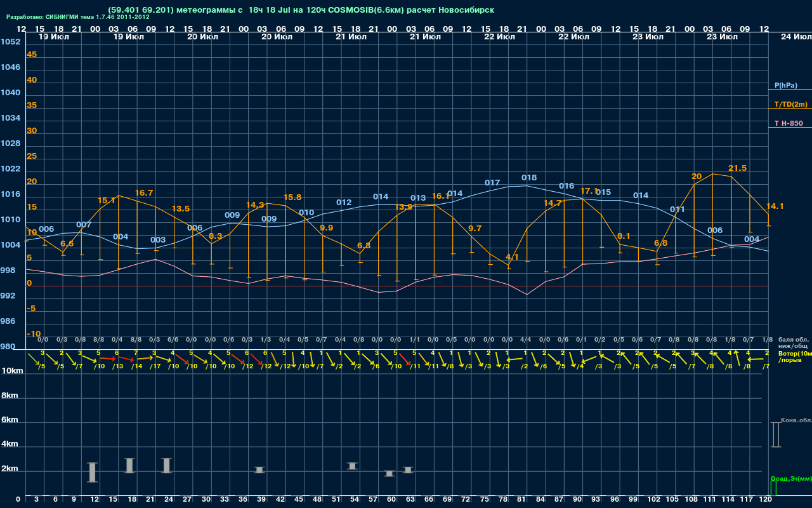
Task: Click the 007 pressure label
Action: pyautogui.click(x=84, y=224)
